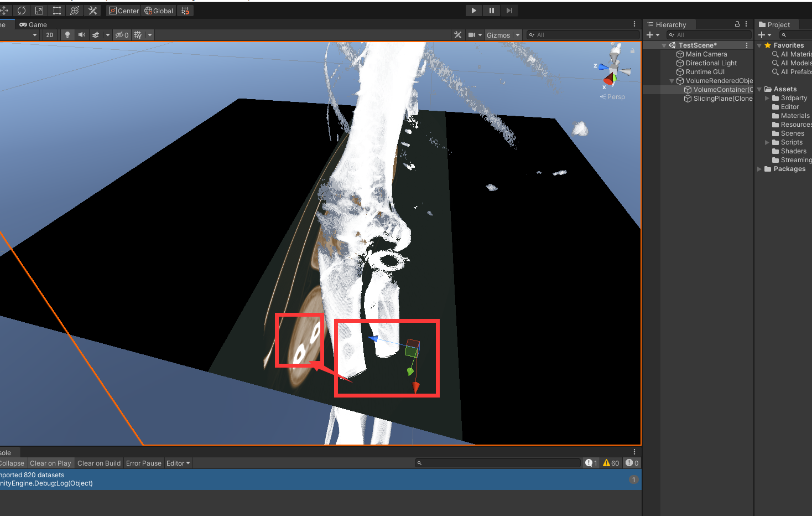Viewport: 812px width, 516px height.
Task: Mute scene view audio
Action: [x=82, y=34]
